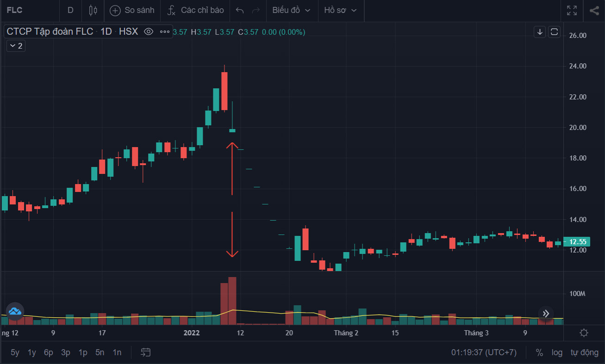Toggle log scale mode
The image size is (605, 364).
pos(557,352)
